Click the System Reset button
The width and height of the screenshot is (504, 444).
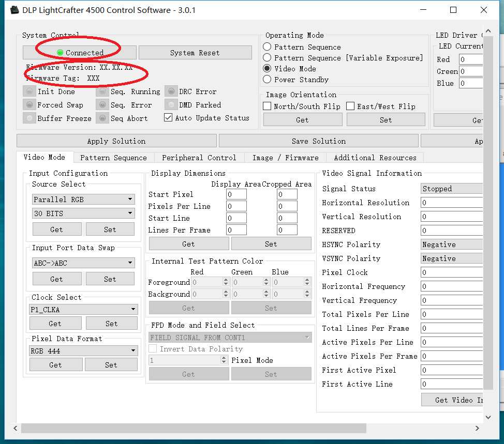pos(195,53)
